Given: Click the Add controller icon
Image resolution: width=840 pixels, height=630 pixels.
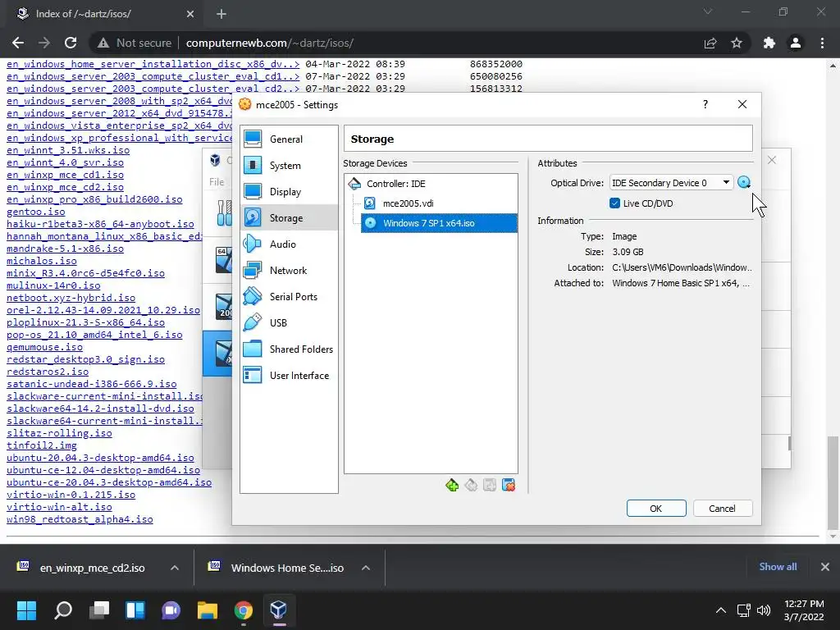Looking at the screenshot, I should coord(452,486).
